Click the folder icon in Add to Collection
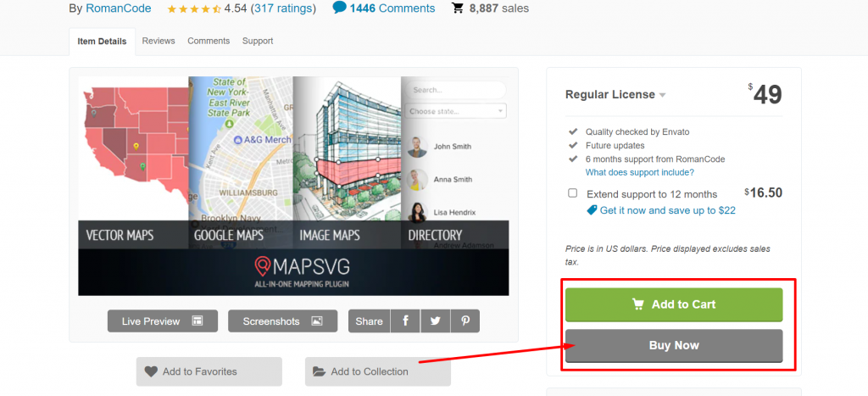 320,371
